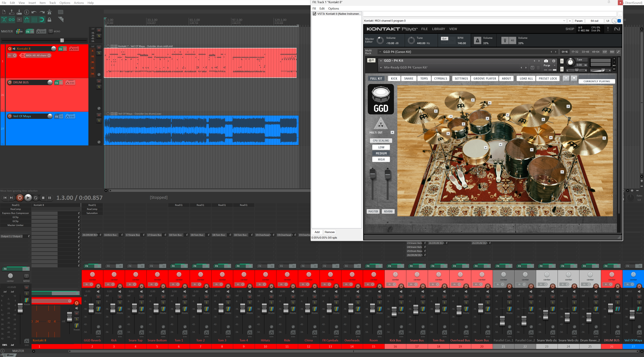Click the Kontakt snapshot camera icon
The width and height of the screenshot is (644, 357).
[546, 61]
